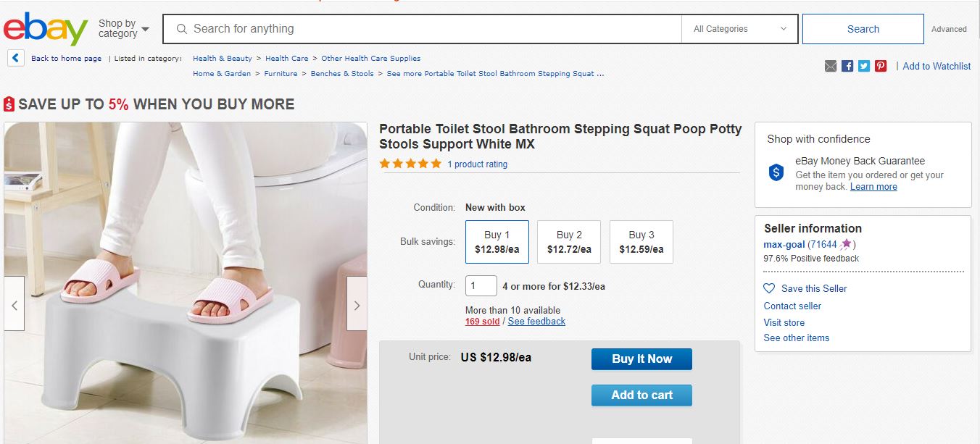980x444 pixels.
Task: Click Add to cart button
Action: click(x=641, y=395)
